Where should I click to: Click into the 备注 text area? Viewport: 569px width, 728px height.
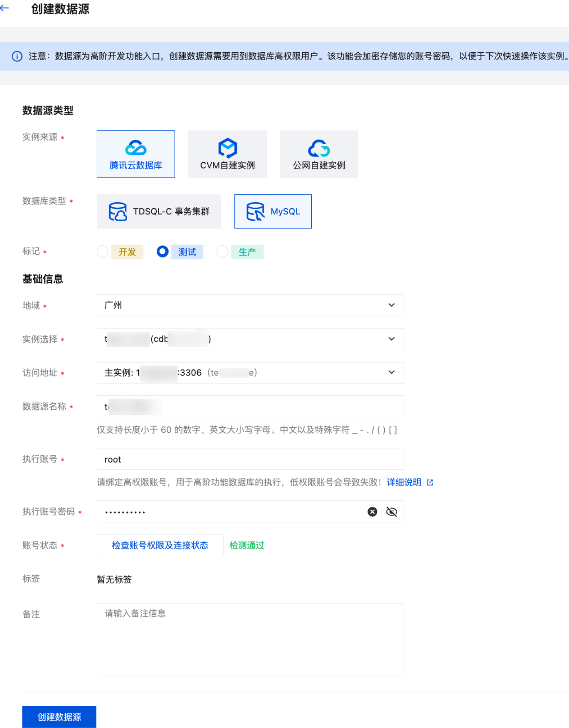click(250, 640)
